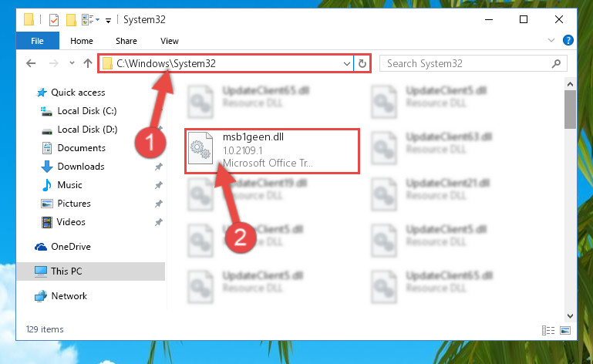593x364 pixels.
Task: Click the Properties checkmark icon in title bar
Action: [x=54, y=20]
